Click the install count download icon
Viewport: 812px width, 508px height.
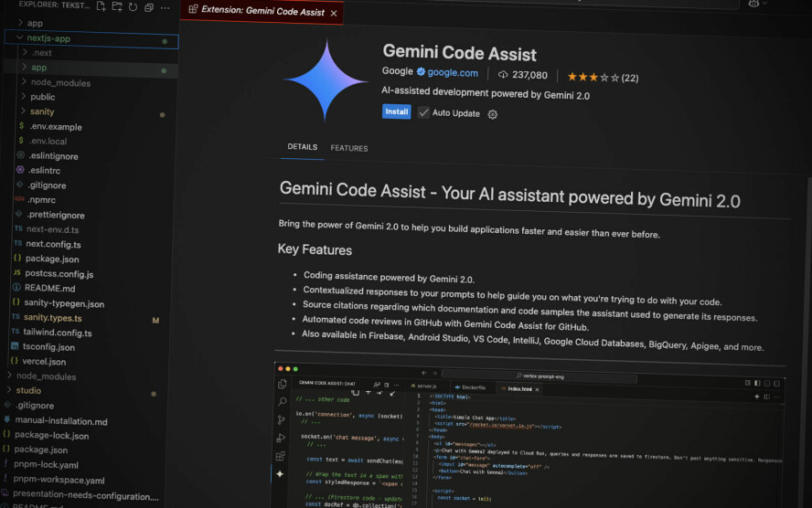502,75
